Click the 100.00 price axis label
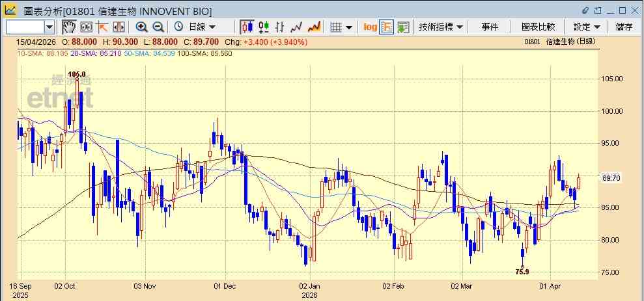The height and width of the screenshot is (301, 644). tap(613, 111)
